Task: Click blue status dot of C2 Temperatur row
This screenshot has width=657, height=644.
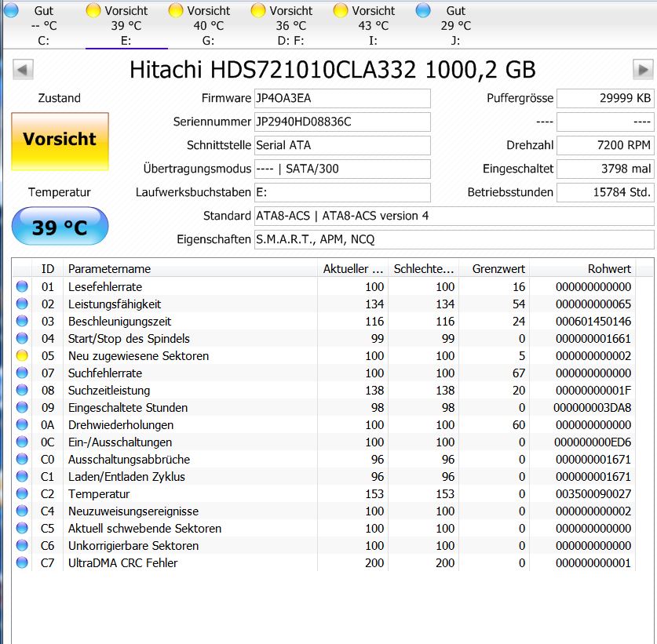Action: pyautogui.click(x=22, y=493)
